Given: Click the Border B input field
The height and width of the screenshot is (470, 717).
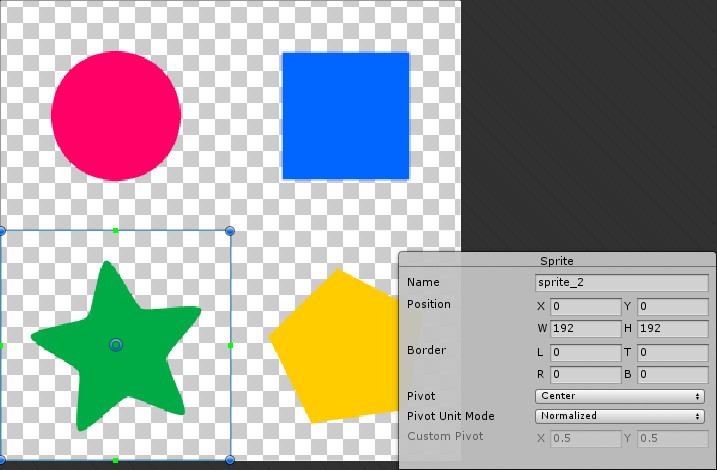Looking at the screenshot, I should [x=673, y=374].
